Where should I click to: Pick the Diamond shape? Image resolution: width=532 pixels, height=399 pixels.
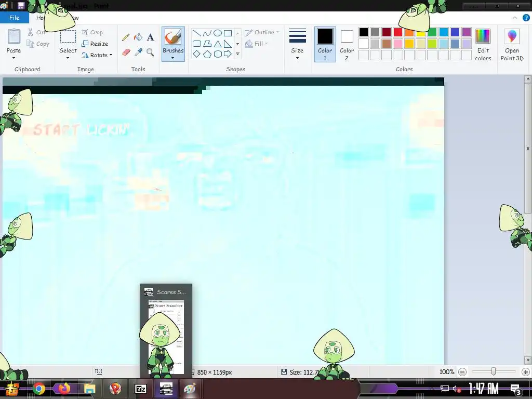coord(196,54)
